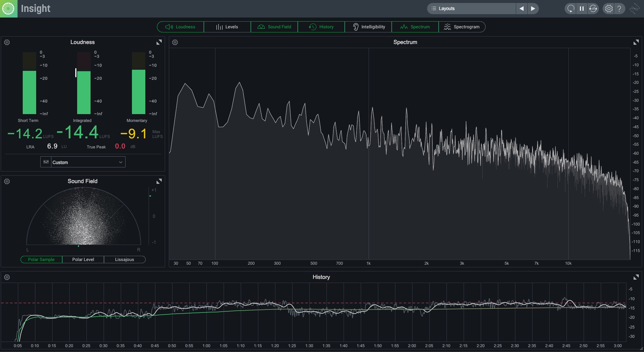Click the 100 Hz frequency label
The height and width of the screenshot is (352, 644).
pyautogui.click(x=215, y=263)
